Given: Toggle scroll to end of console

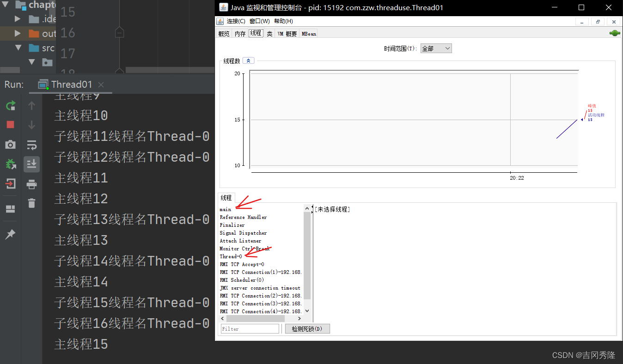Looking at the screenshot, I should 31,164.
